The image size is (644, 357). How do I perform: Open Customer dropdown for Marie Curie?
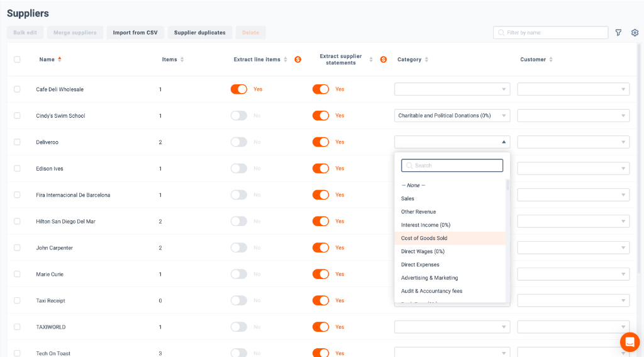click(574, 274)
